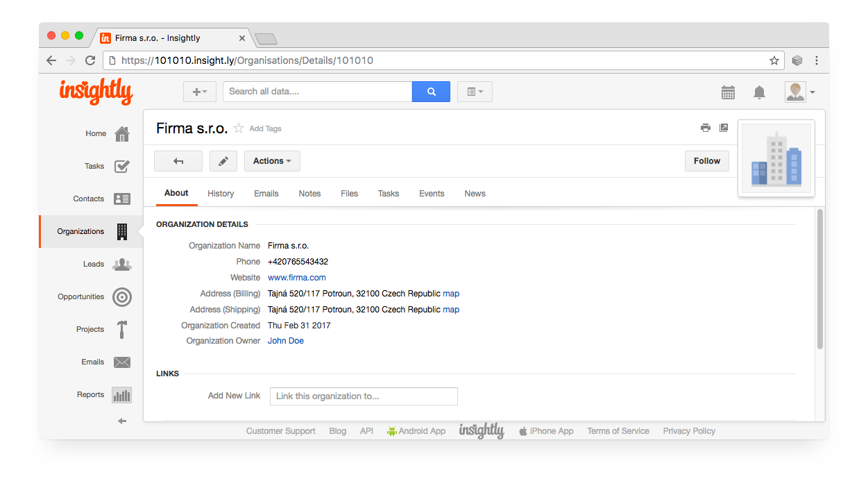Viewport: 868px width, 495px height.
Task: Switch to the Emails tab
Action: 266,194
